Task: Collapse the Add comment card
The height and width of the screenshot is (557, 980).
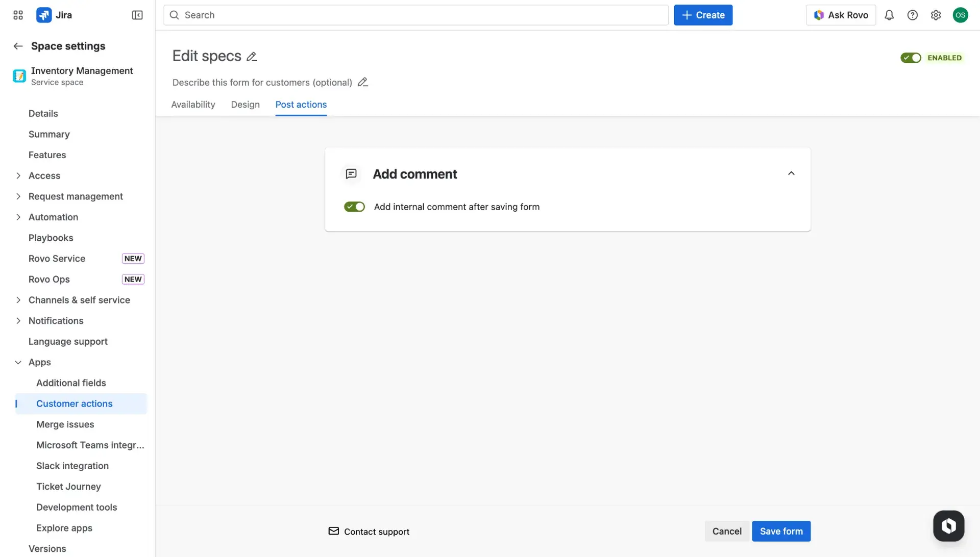Action: coord(791,173)
